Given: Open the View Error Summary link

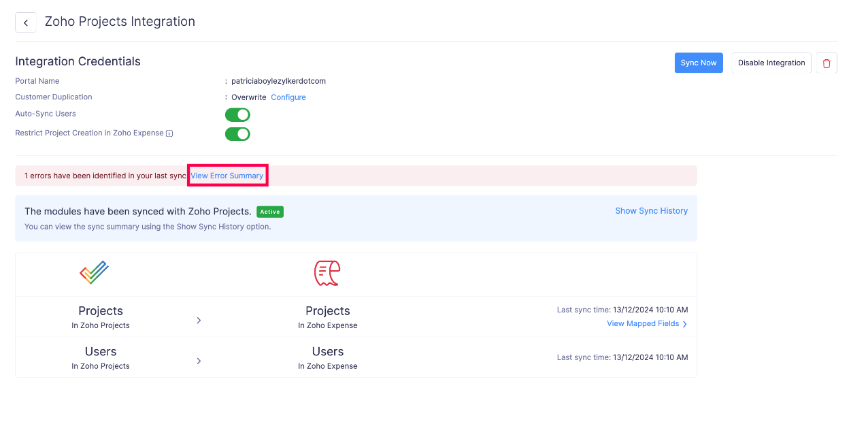Looking at the screenshot, I should pyautogui.click(x=227, y=175).
